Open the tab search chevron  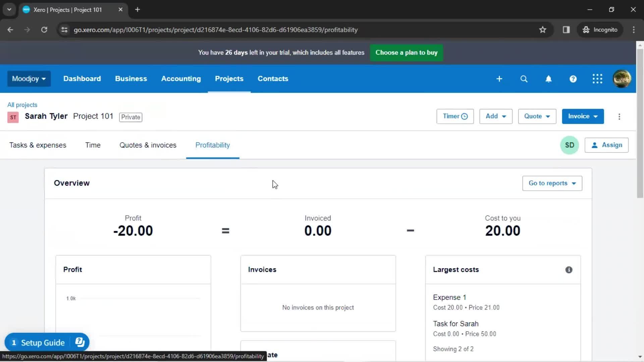coord(9,10)
